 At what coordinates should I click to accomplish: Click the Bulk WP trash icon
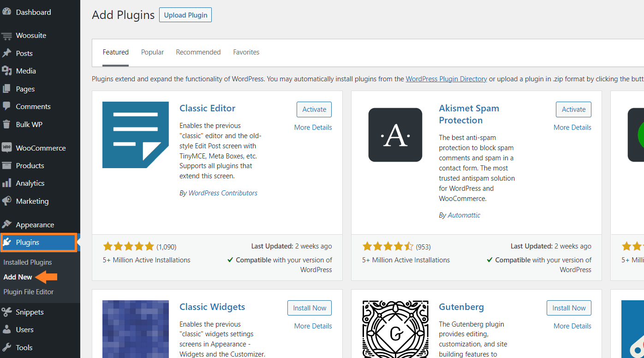point(6,124)
